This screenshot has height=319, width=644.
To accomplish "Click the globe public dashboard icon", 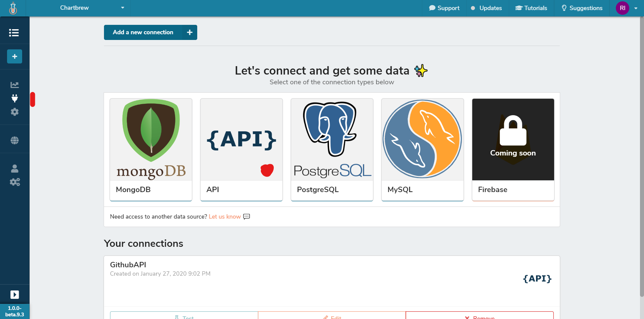I will [x=14, y=140].
